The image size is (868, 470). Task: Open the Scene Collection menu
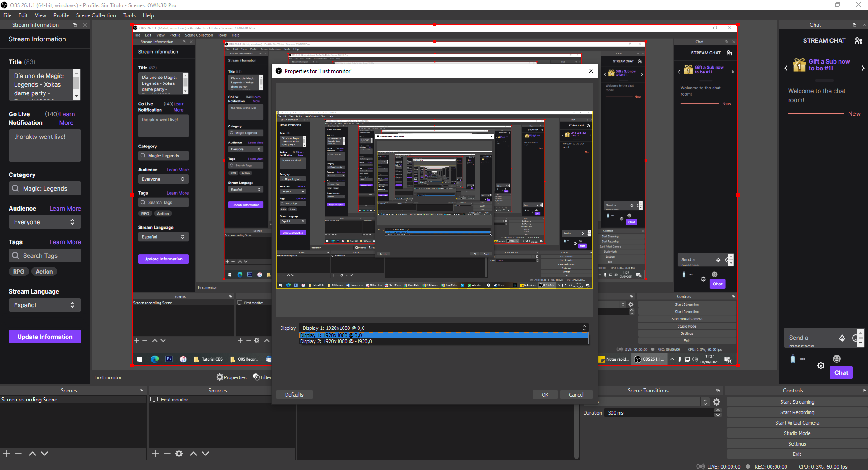coord(96,15)
